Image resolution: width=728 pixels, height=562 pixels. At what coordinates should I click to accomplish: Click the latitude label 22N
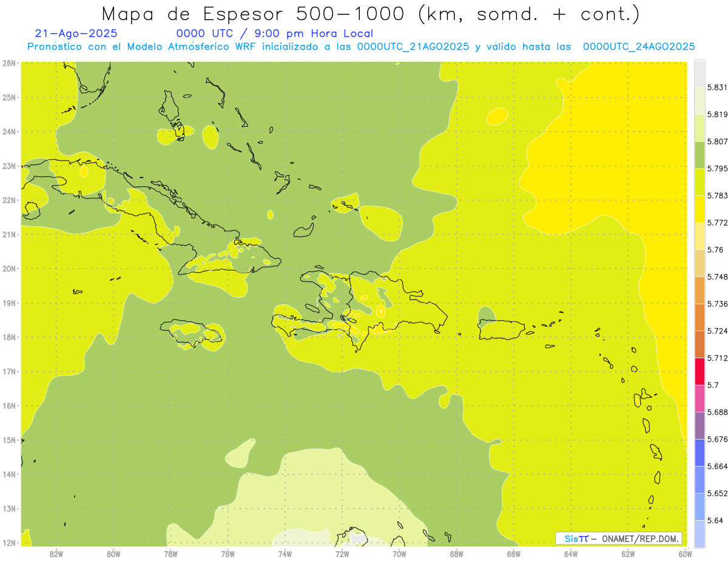pos(9,200)
